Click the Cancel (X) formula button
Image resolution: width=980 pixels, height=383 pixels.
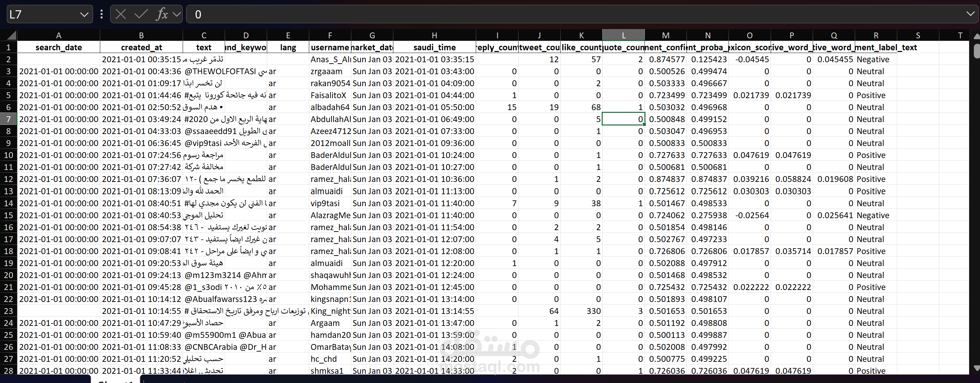tap(121, 14)
